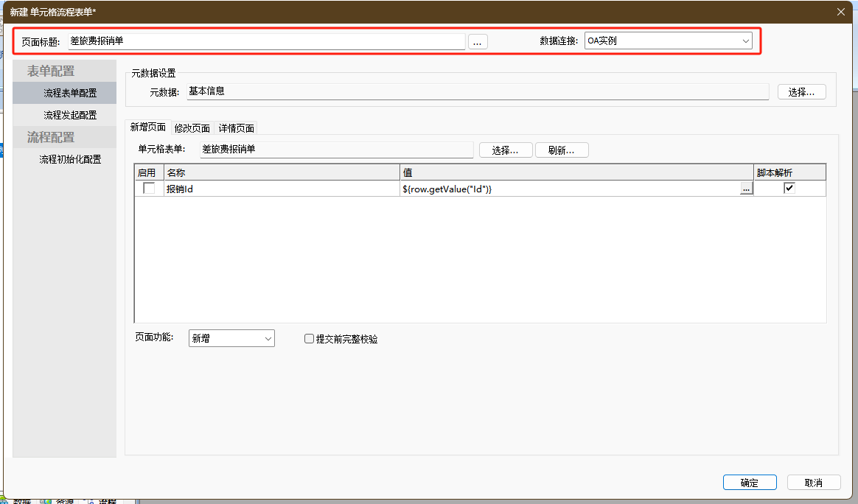Click 选择... button for 单元格表单
Screen dimensions: 858x504
tap(506, 150)
